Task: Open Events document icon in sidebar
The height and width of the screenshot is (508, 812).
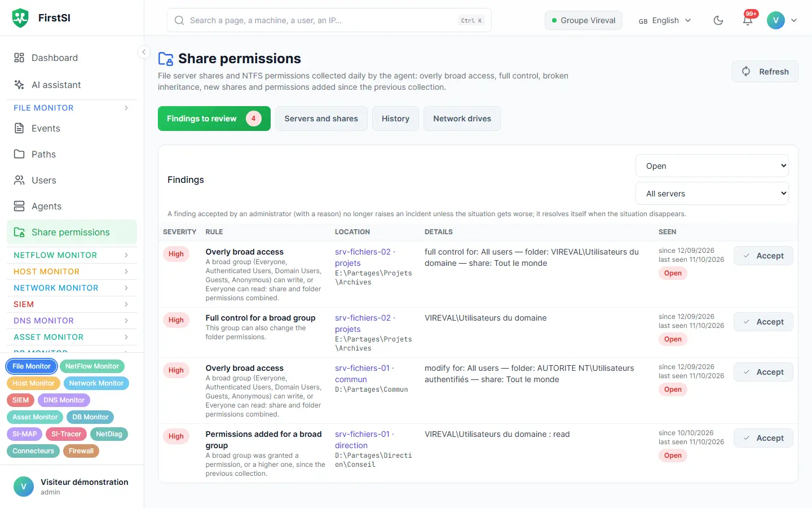Action: [19, 128]
